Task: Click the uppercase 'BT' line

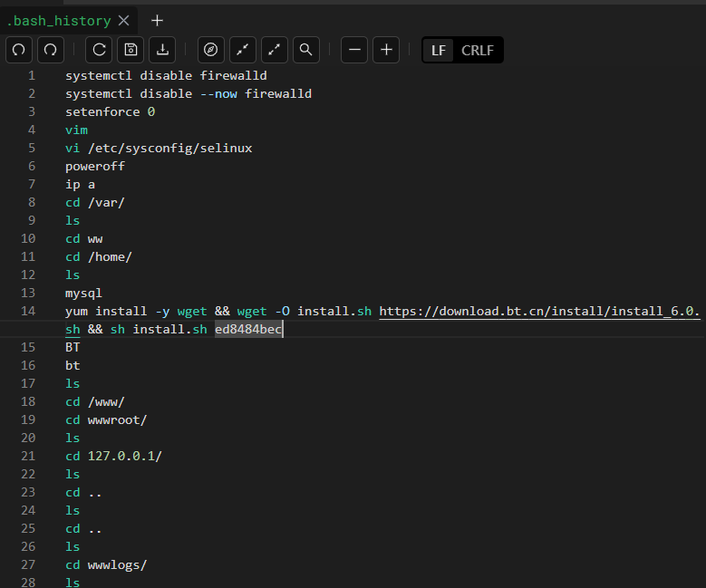Action: pyautogui.click(x=73, y=348)
